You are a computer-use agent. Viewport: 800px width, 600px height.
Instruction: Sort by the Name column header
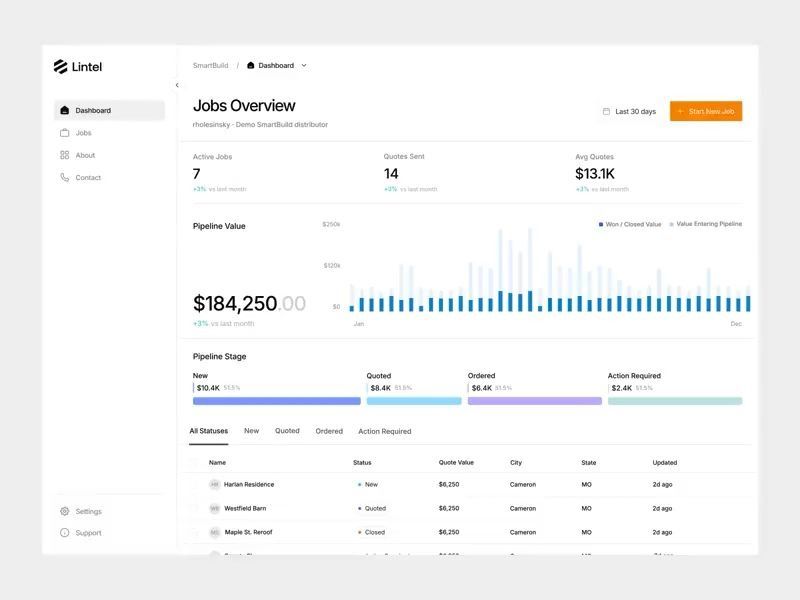pyautogui.click(x=217, y=463)
